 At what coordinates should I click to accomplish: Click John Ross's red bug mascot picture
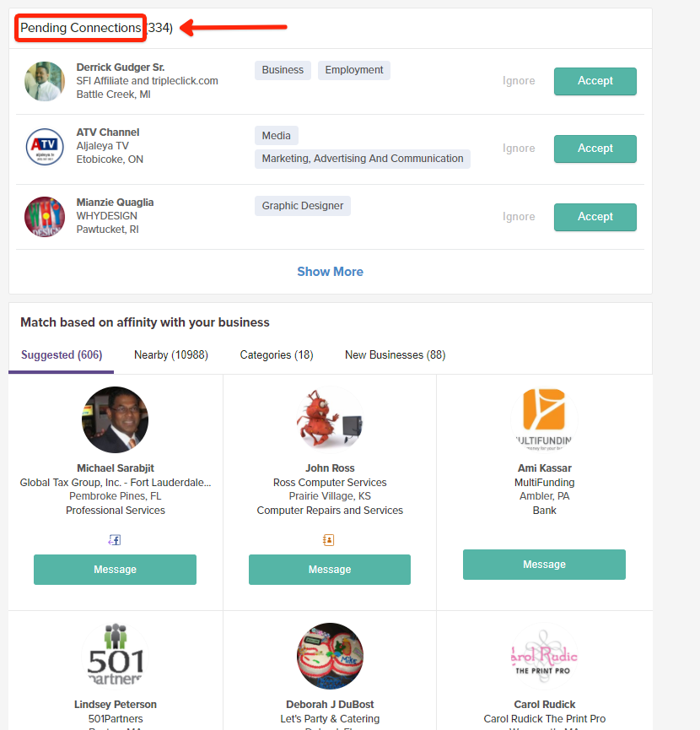[330, 419]
